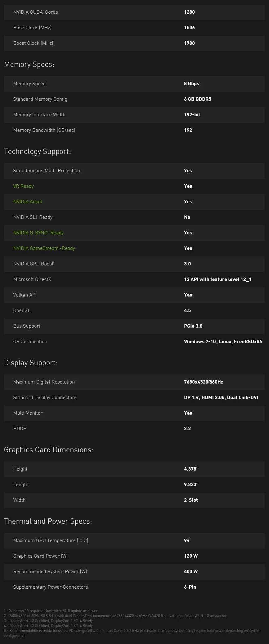Click the Boost Clock value 1708
Image resolution: width=269 pixels, height=644 pixels.
(190, 43)
